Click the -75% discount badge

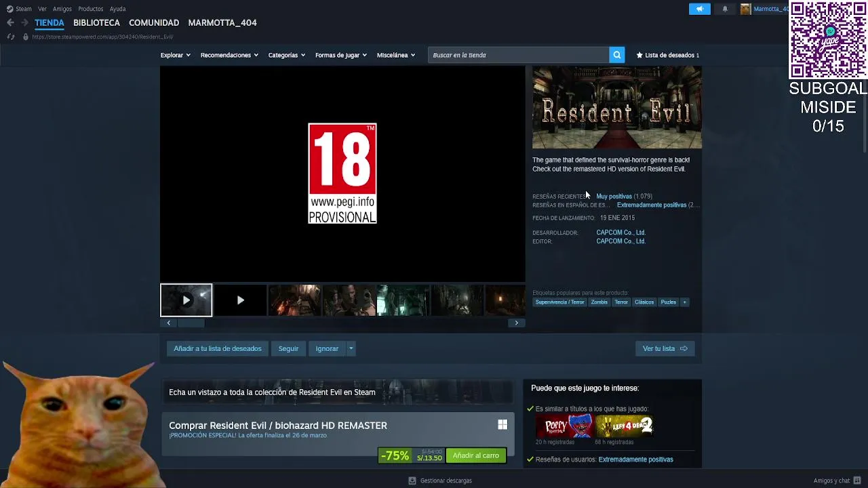[x=395, y=455]
